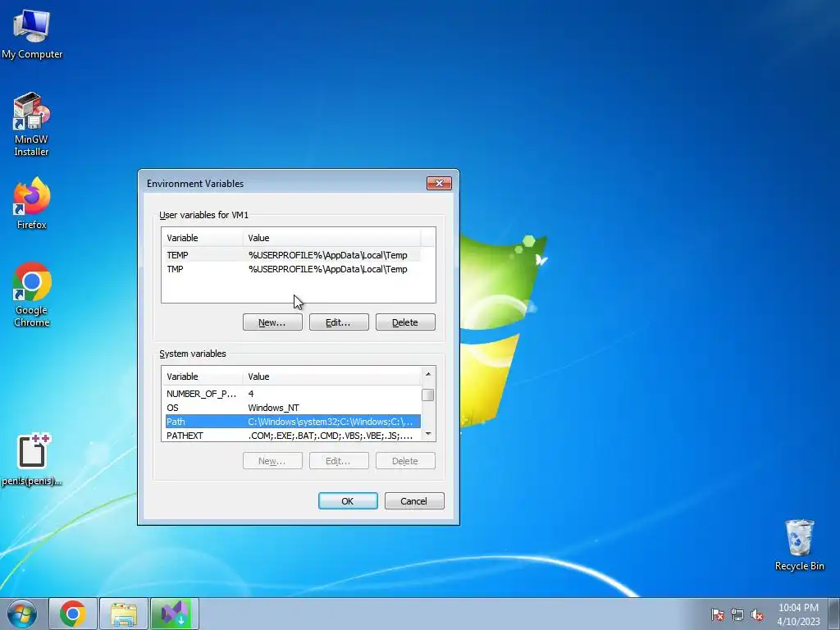Viewport: 840px width, 630px height.
Task: Select the NUMBER_OF_P... system variable row
Action: [x=293, y=394]
